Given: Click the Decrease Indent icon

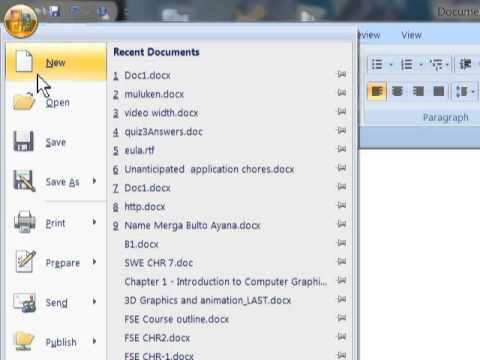Looking at the screenshot, I should 465,64.
